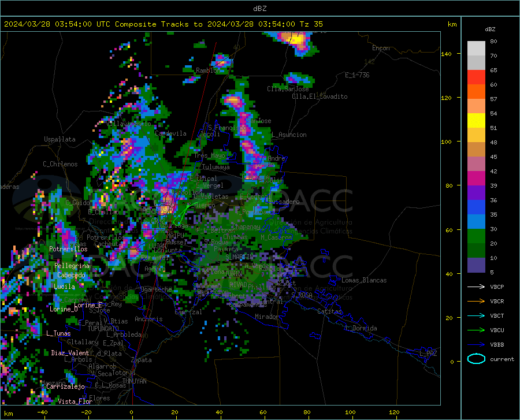Click the 'Tres_Mayo' map label
The width and height of the screenshot is (520, 420).
click(x=210, y=155)
